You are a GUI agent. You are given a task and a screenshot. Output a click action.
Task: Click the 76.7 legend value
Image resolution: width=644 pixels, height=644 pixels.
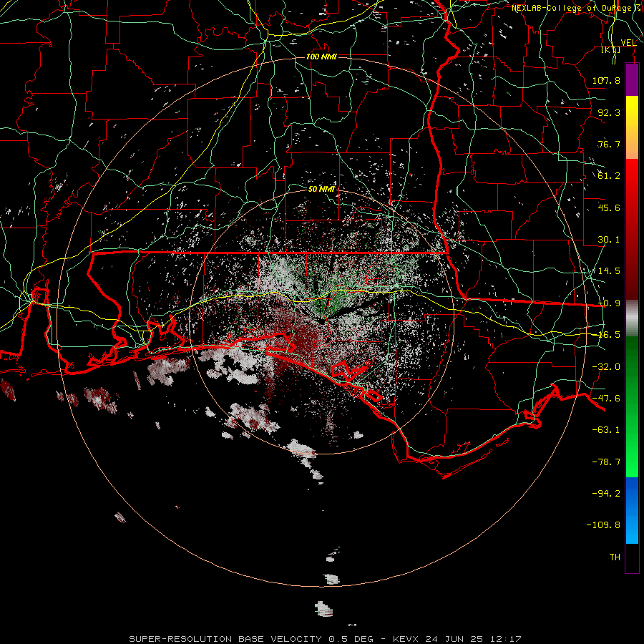pyautogui.click(x=609, y=144)
